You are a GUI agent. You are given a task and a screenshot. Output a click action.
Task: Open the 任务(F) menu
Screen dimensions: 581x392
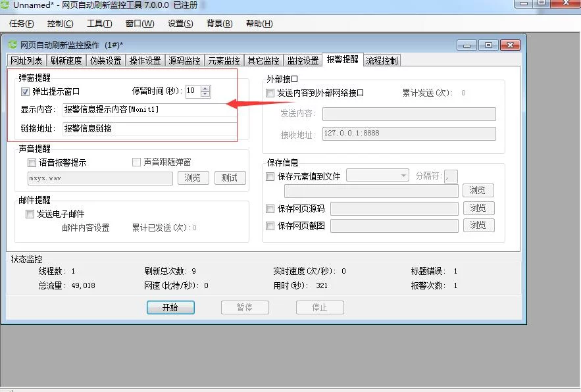coord(21,24)
